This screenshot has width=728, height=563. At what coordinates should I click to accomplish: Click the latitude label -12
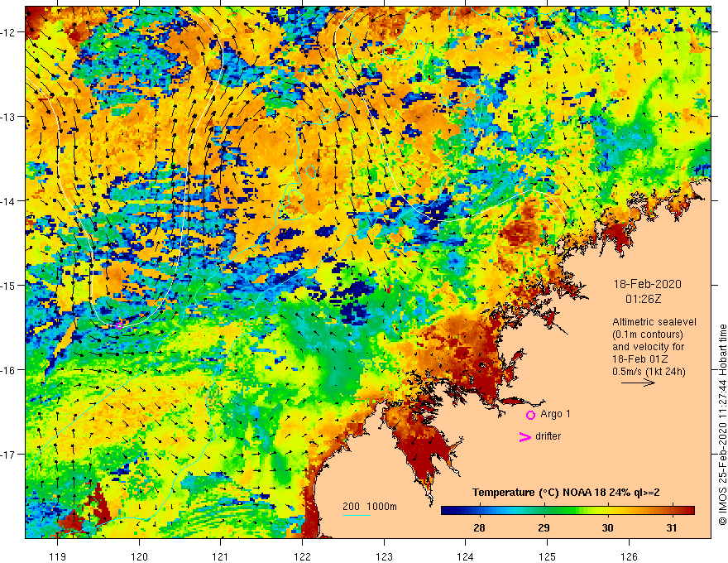(7, 32)
